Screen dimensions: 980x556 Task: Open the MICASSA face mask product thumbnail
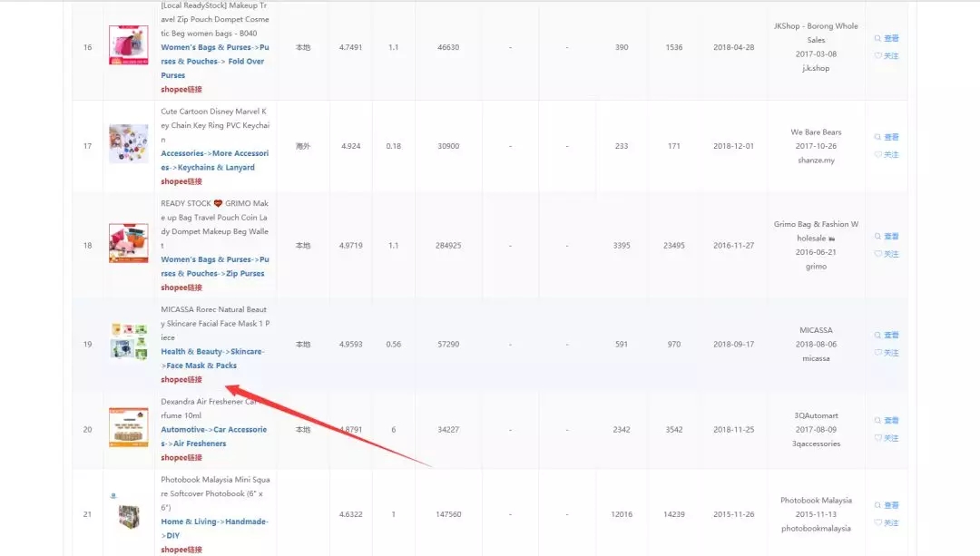(x=128, y=340)
